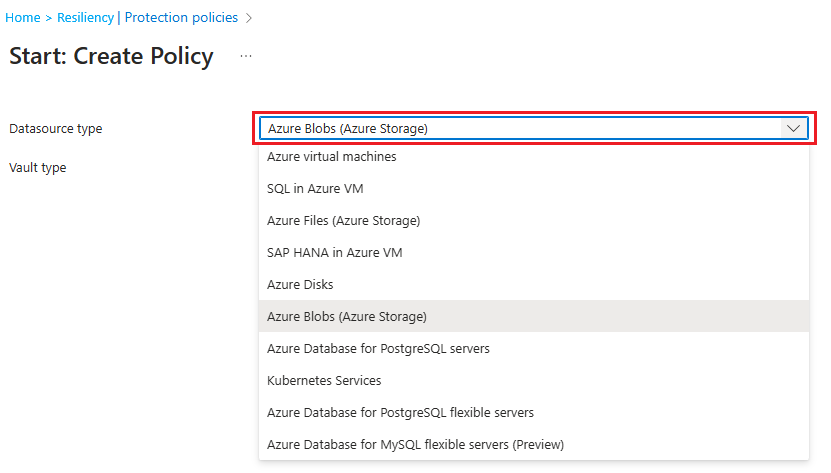Image resolution: width=831 pixels, height=473 pixels.
Task: Click the Datasource type label
Action: pyautogui.click(x=56, y=129)
